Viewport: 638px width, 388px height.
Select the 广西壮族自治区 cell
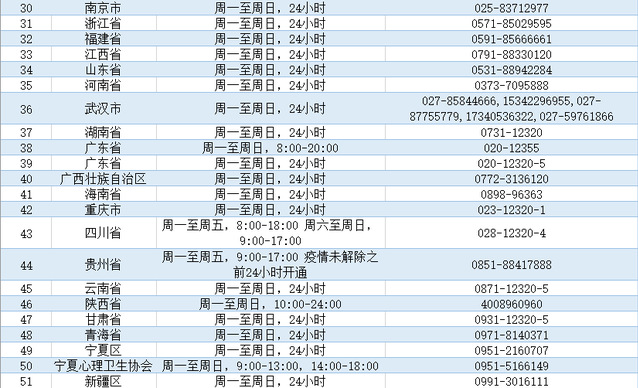(103, 179)
